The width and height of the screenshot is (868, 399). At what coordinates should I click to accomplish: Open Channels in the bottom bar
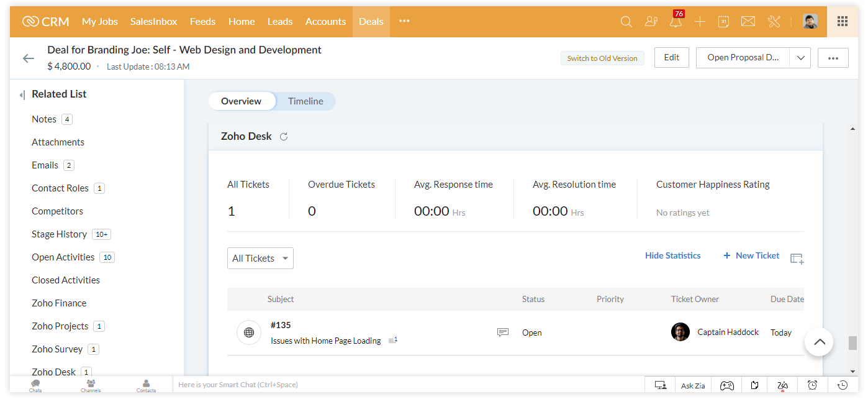pyautogui.click(x=91, y=385)
